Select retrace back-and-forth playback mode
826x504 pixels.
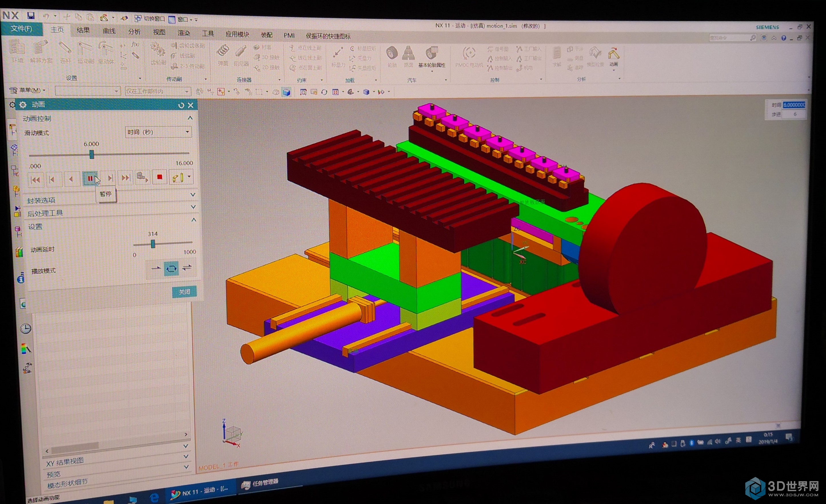pyautogui.click(x=187, y=267)
